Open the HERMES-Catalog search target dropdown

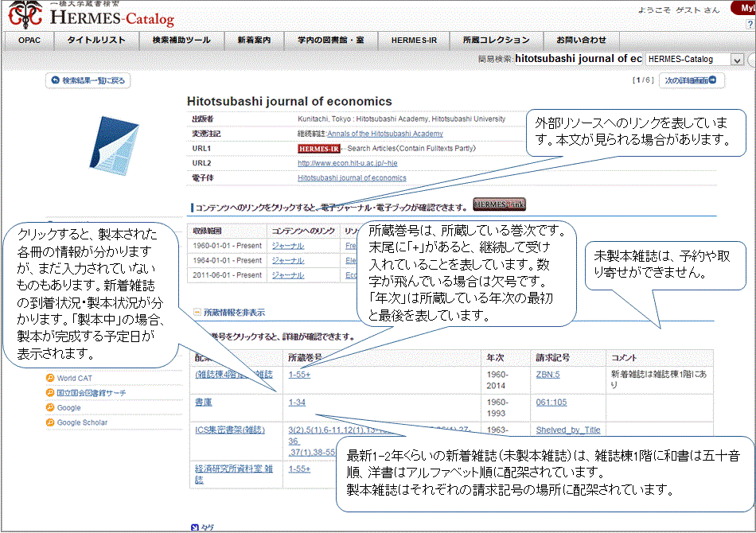coord(694,60)
